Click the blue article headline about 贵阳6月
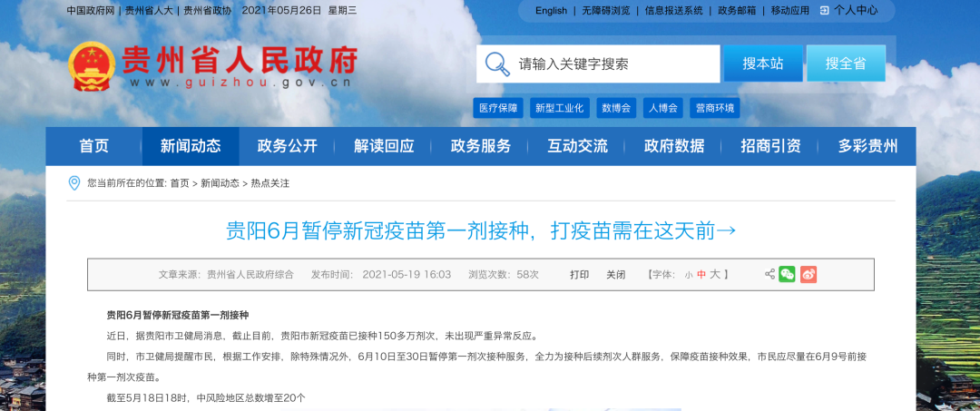980x411 pixels. [481, 231]
